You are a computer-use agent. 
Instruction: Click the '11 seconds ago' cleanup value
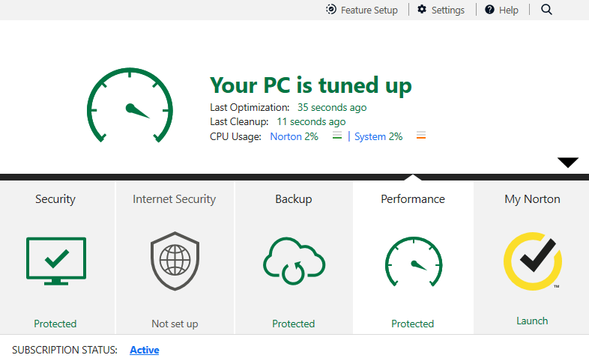[311, 121]
